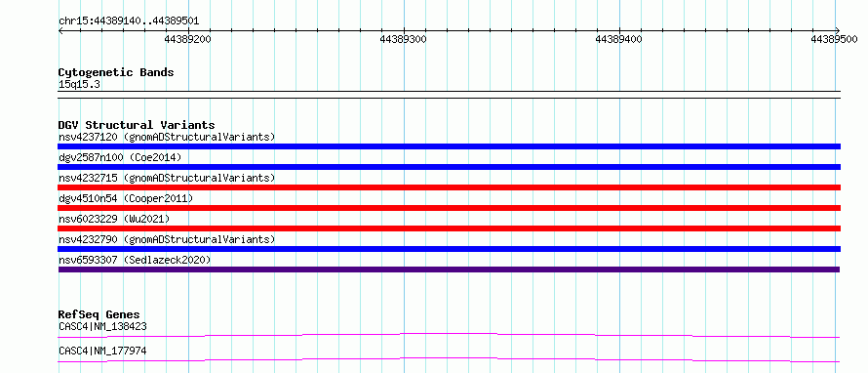Open variant nsv6023229 (Wu2021) label

(114, 219)
